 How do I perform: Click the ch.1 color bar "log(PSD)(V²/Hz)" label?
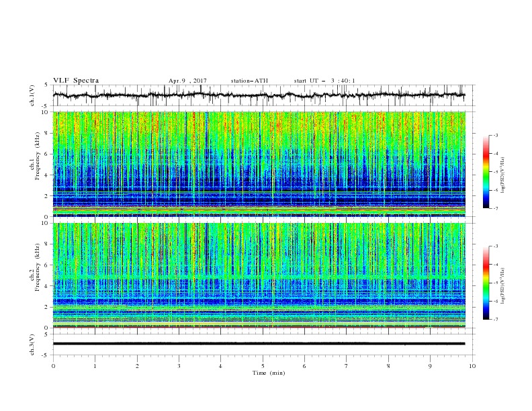tap(503, 175)
